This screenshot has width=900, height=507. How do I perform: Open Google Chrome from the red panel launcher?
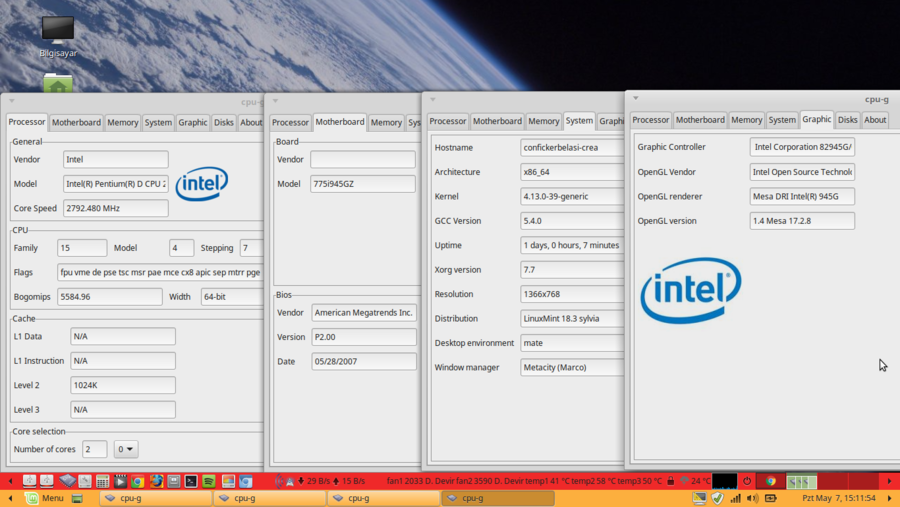click(x=138, y=481)
